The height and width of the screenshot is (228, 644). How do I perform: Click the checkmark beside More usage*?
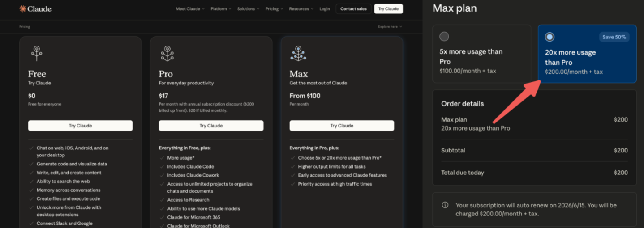coord(162,158)
